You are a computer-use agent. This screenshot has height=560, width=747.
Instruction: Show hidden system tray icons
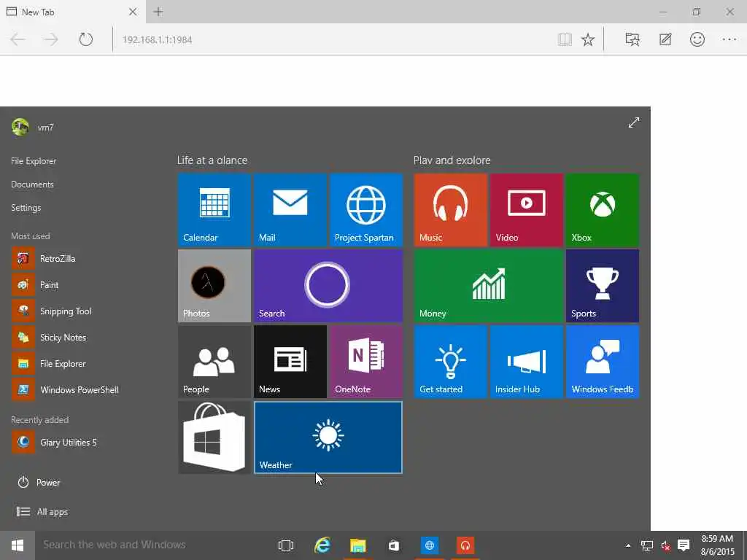tap(628, 545)
